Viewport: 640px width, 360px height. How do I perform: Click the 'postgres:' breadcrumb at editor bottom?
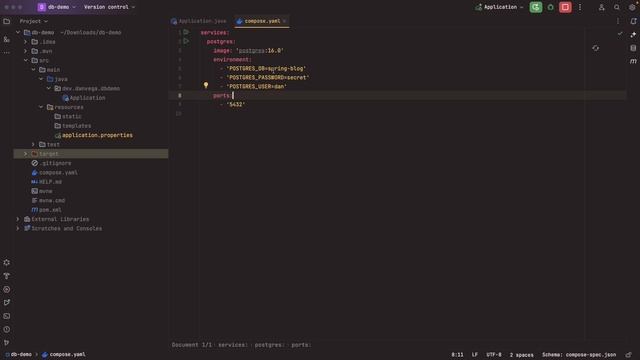[x=268, y=345]
